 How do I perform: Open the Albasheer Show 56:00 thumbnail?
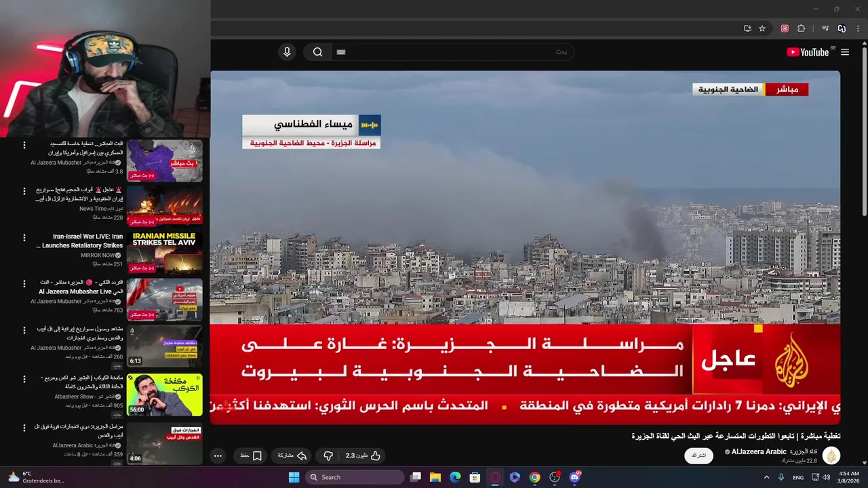click(x=165, y=394)
